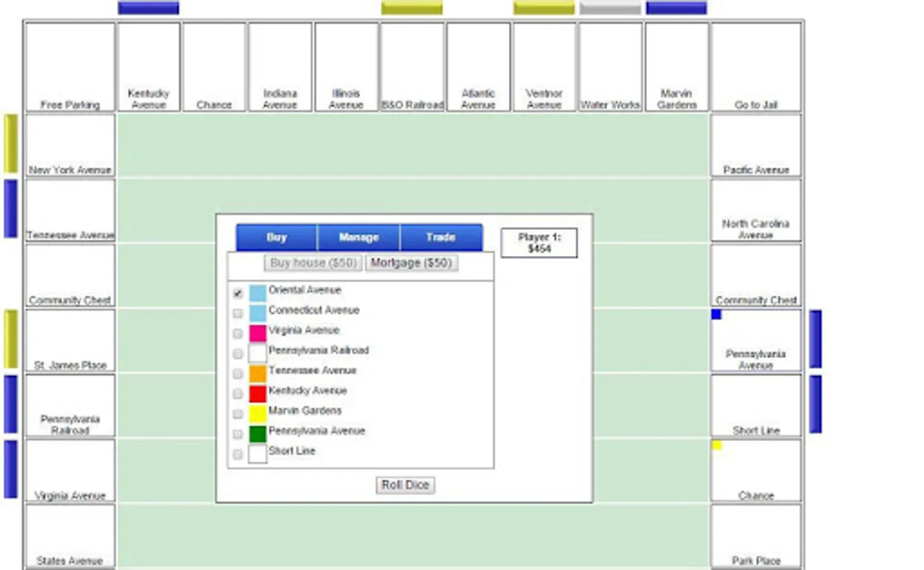This screenshot has width=924, height=570.
Task: Select the Buy tab
Action: (276, 237)
